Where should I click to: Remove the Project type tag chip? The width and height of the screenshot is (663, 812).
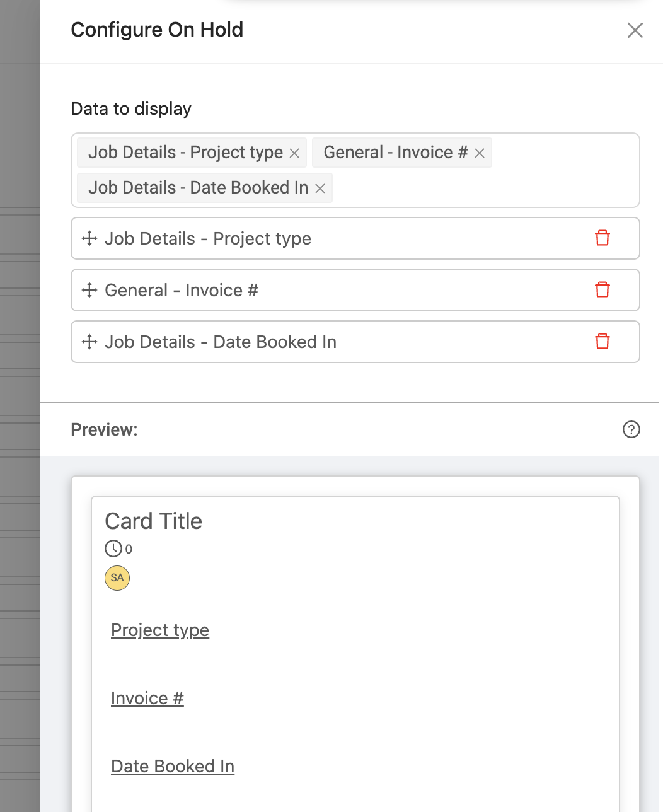294,153
